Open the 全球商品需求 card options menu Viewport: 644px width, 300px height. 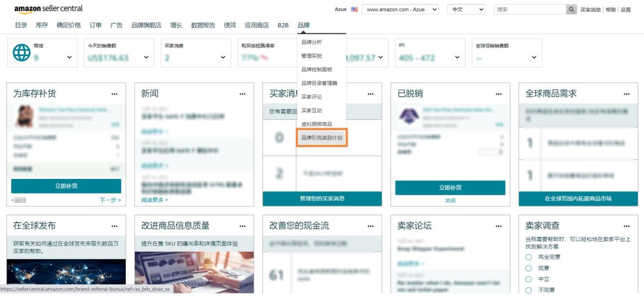pos(626,94)
